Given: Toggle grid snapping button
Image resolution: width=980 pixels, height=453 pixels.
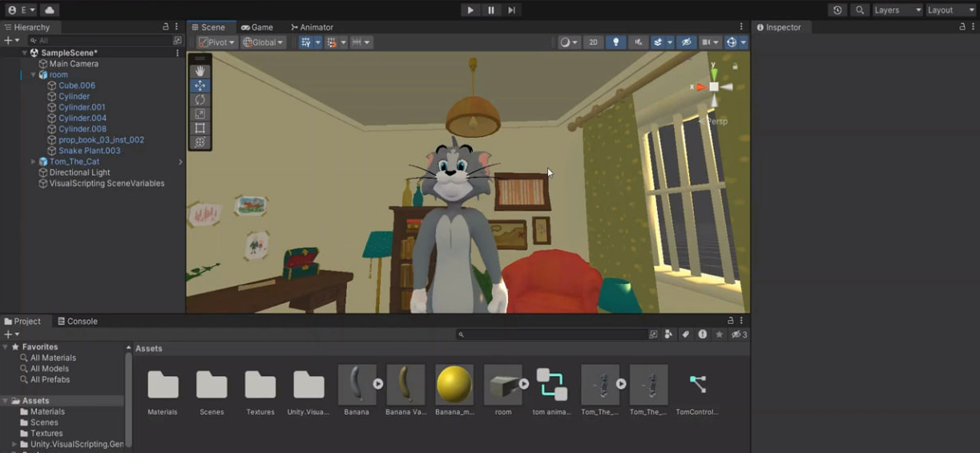Looking at the screenshot, I should pyautogui.click(x=331, y=42).
